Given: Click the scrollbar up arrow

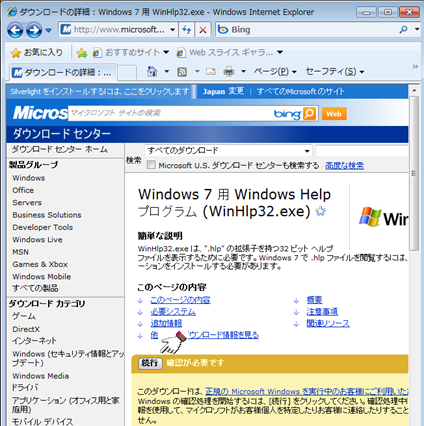Looking at the screenshot, I should point(414,91).
